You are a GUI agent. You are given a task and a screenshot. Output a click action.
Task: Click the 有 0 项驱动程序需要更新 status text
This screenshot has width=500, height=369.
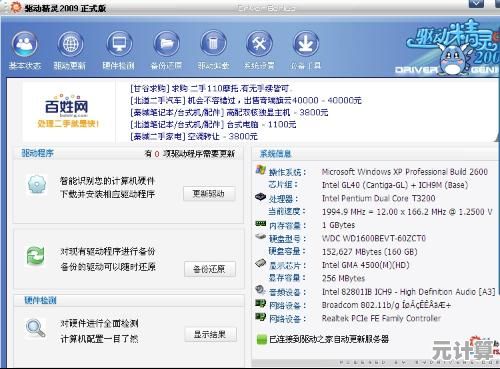(x=190, y=154)
